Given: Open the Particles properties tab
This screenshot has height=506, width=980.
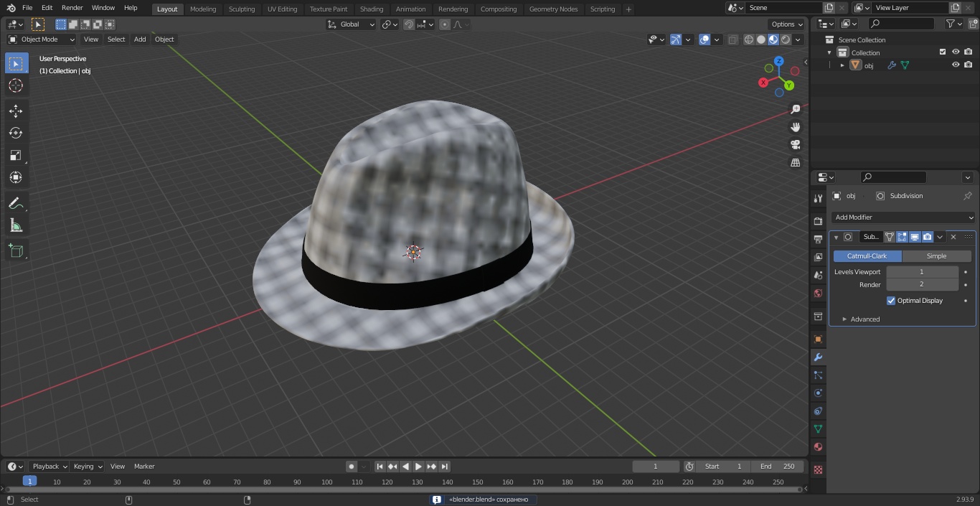Looking at the screenshot, I should [818, 375].
